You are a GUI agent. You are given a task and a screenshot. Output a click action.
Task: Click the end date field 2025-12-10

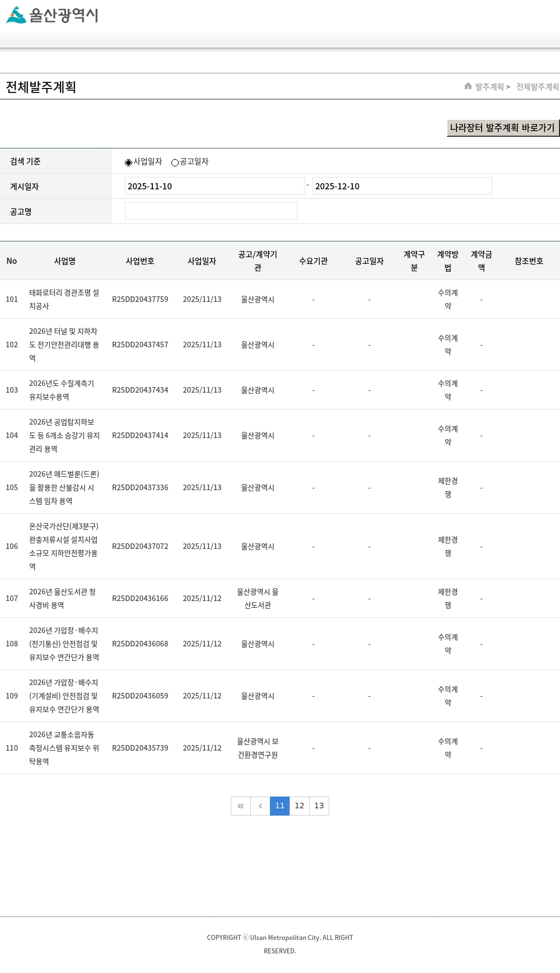pyautogui.click(x=402, y=186)
